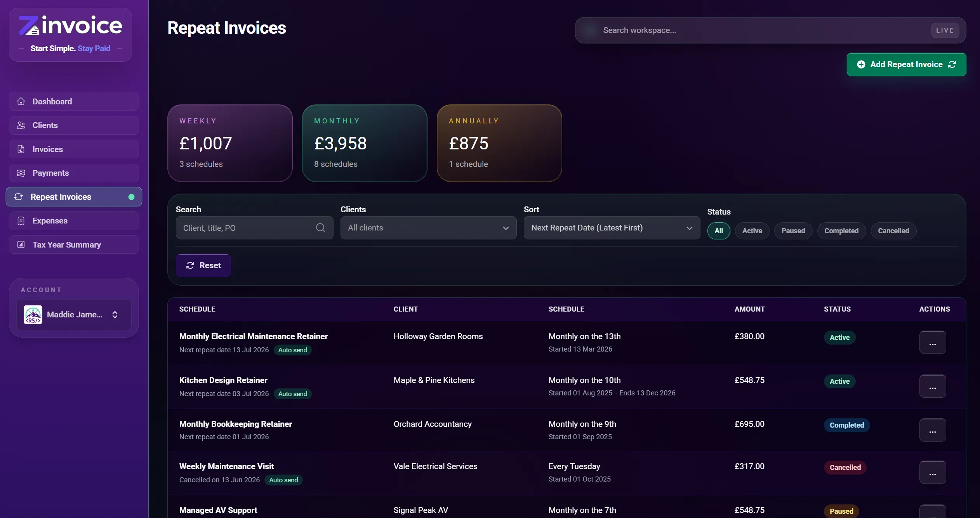Image resolution: width=980 pixels, height=518 pixels.
Task: Click the Reset button's refresh icon
Action: (190, 265)
